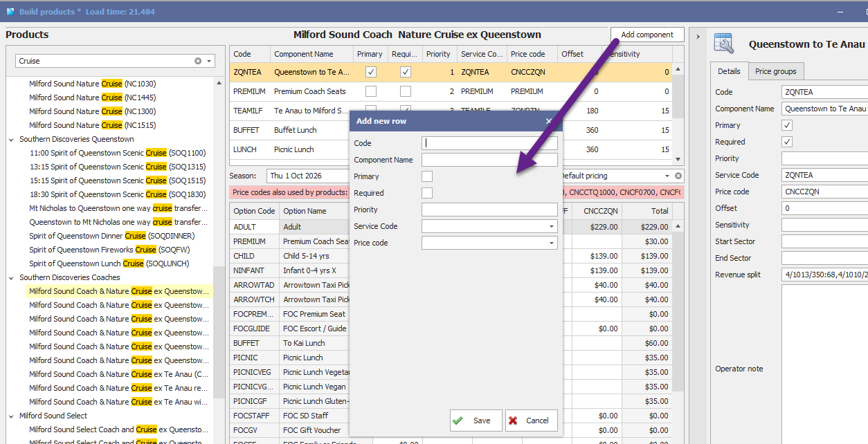Clear the Default pricing selection icon
Viewport: 868px width, 444px height.
point(679,176)
